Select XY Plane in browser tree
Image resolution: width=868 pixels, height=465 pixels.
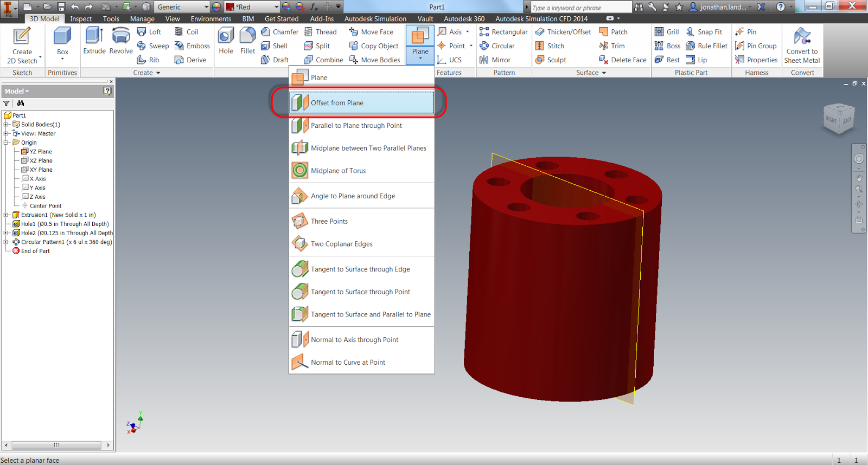[37, 170]
